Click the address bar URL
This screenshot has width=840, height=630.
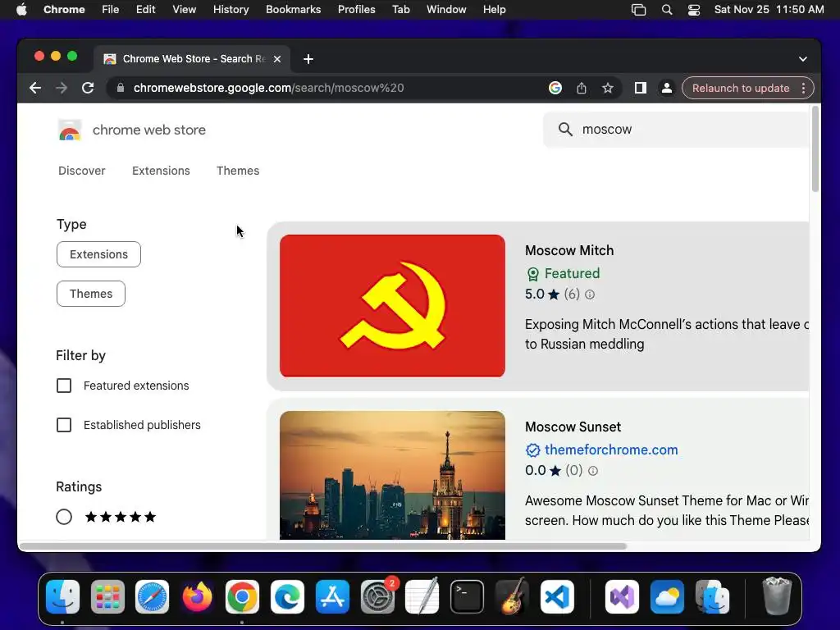tap(268, 88)
